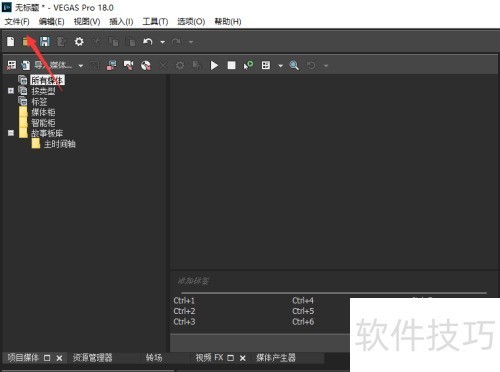The height and width of the screenshot is (372, 500).
Task: Stop the media preview playback
Action: coord(231,65)
